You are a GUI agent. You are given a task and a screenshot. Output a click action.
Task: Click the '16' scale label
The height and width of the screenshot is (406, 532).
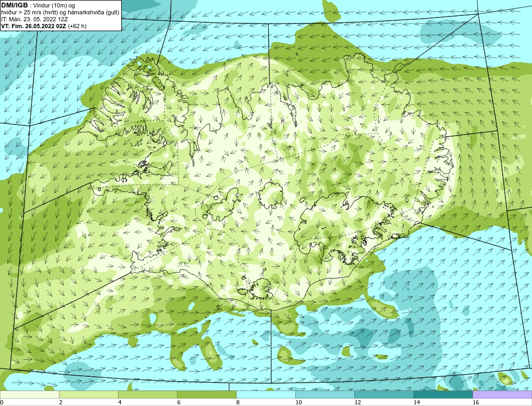pyautogui.click(x=475, y=402)
